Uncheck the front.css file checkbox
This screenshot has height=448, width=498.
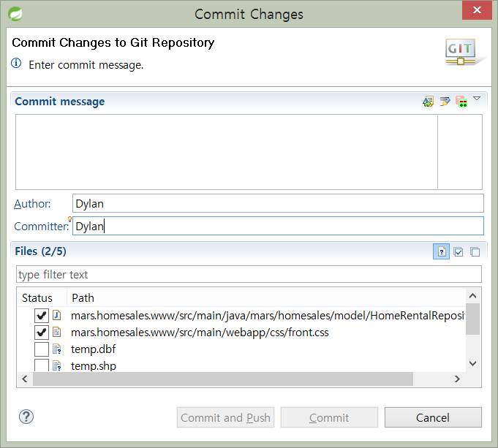(42, 333)
